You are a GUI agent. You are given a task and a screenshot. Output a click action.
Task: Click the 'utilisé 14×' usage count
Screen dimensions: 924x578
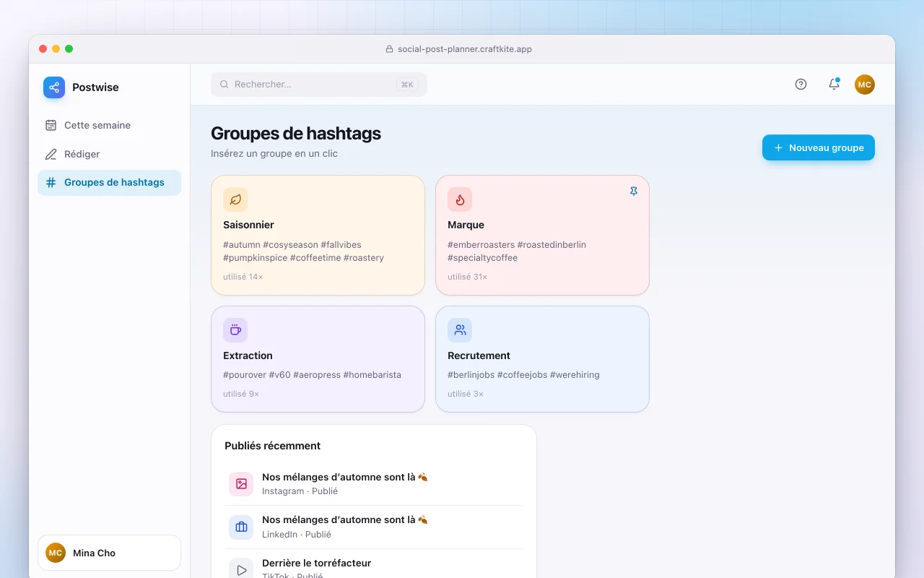[x=243, y=277]
